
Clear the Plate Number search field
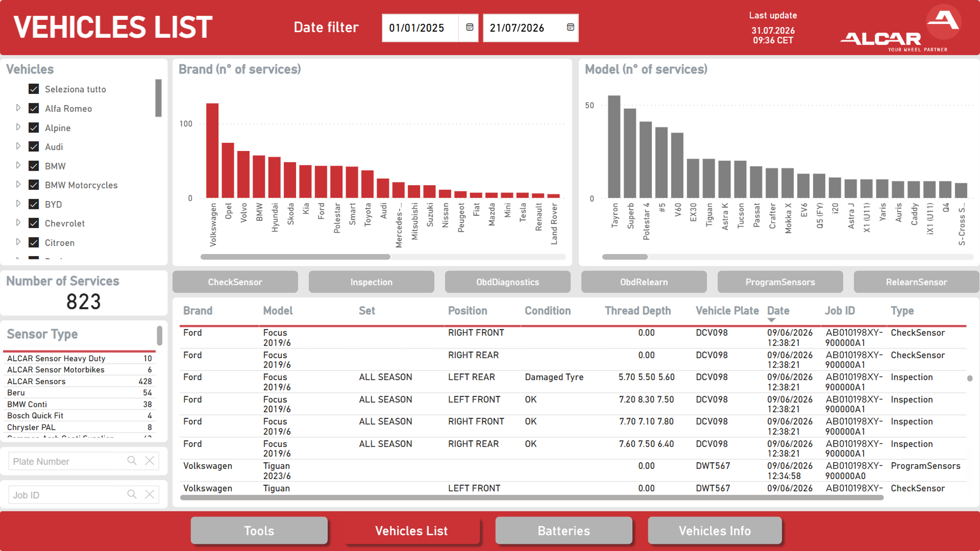coord(150,461)
